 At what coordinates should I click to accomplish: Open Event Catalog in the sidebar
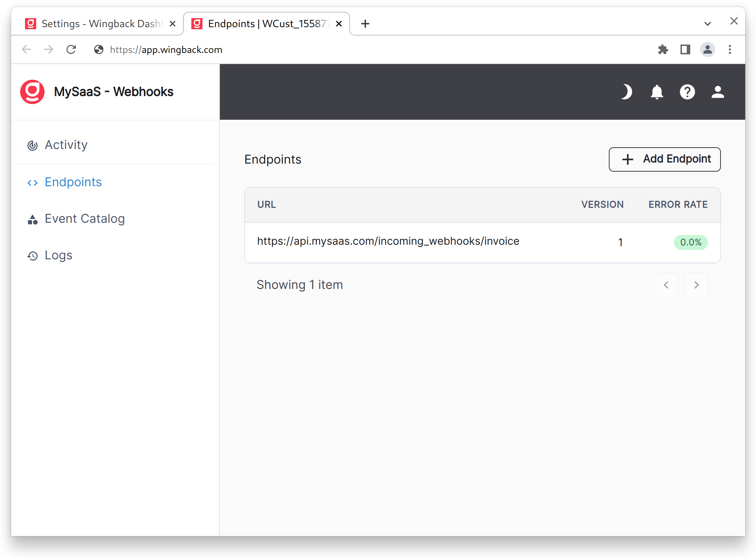coord(85,219)
